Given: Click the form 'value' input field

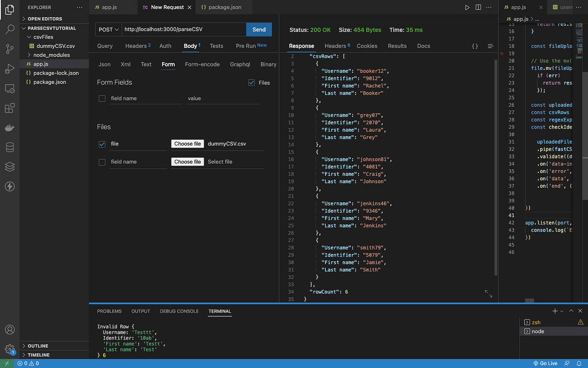Looking at the screenshot, I should click(x=223, y=98).
